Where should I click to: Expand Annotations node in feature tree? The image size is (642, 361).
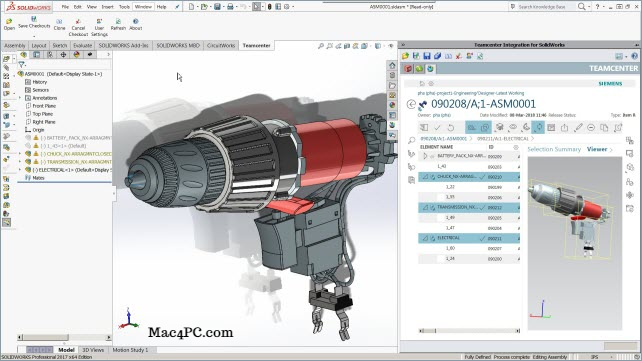point(20,98)
